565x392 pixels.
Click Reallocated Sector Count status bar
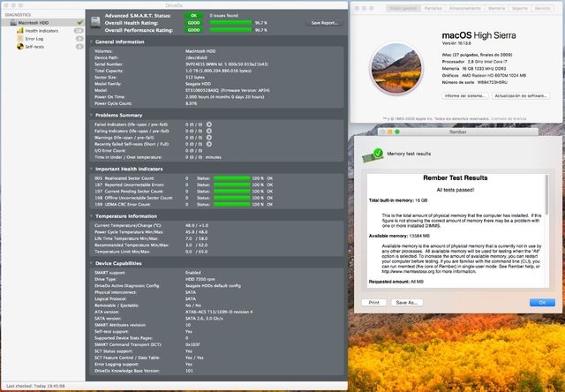click(231, 178)
